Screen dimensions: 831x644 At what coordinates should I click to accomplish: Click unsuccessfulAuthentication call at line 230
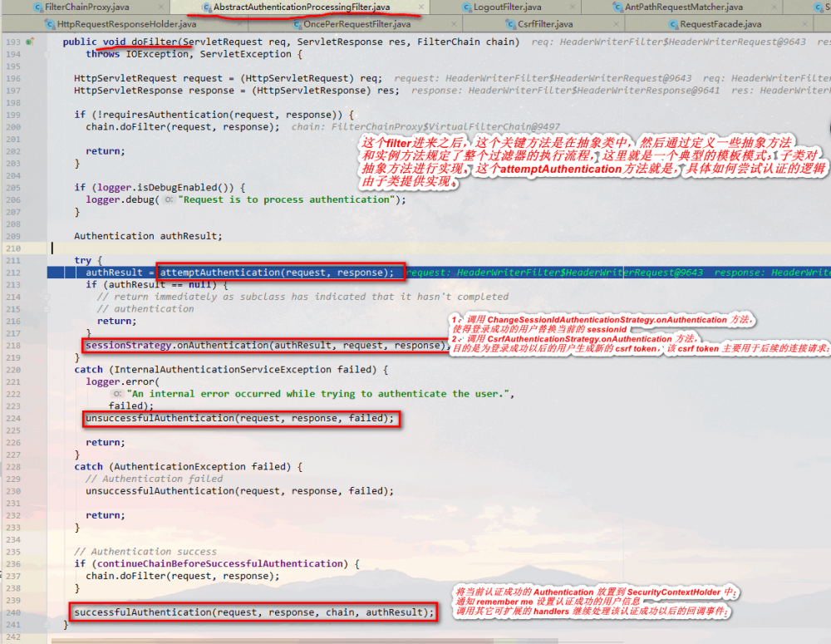tap(239, 491)
